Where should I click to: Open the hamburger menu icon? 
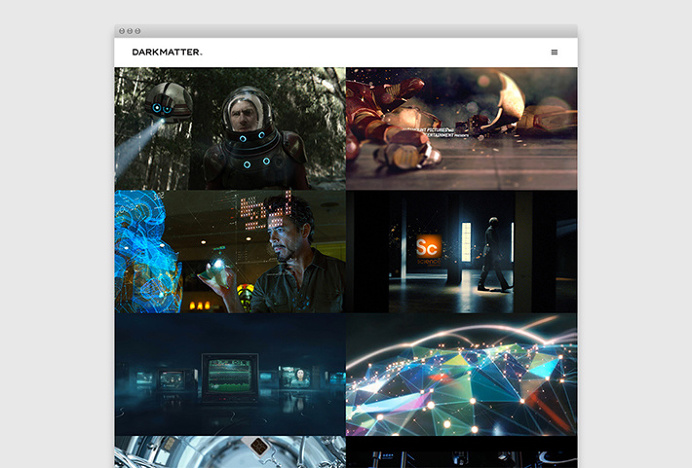click(x=554, y=52)
